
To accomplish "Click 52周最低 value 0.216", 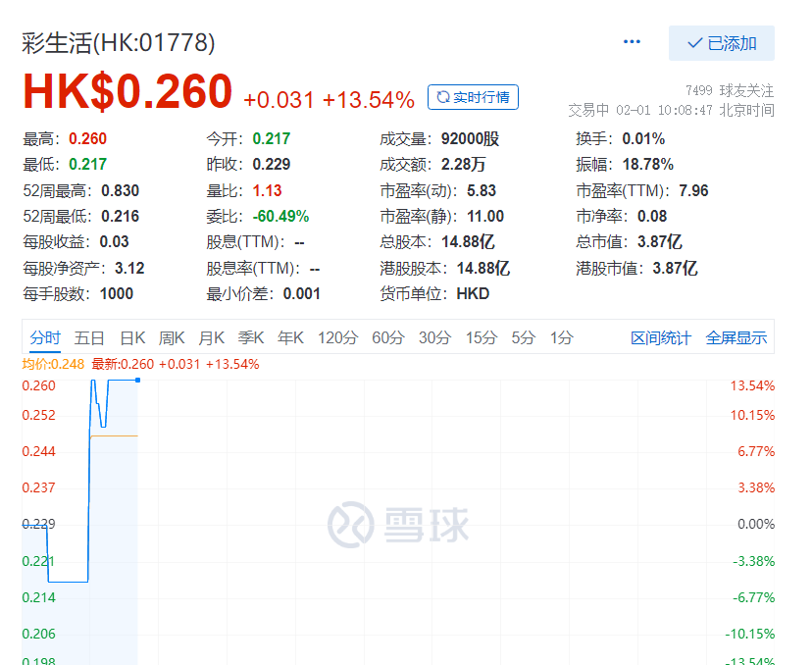I will (x=121, y=216).
